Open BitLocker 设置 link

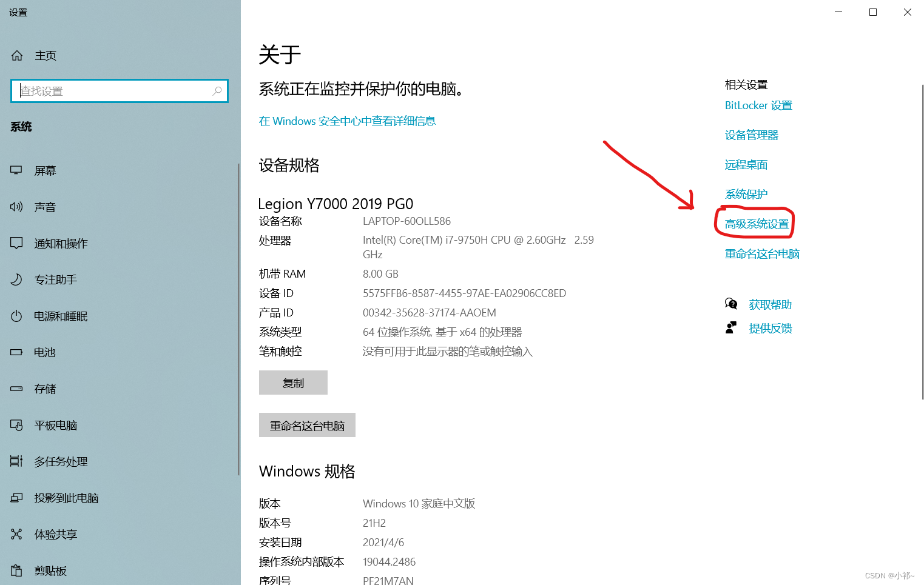(758, 105)
